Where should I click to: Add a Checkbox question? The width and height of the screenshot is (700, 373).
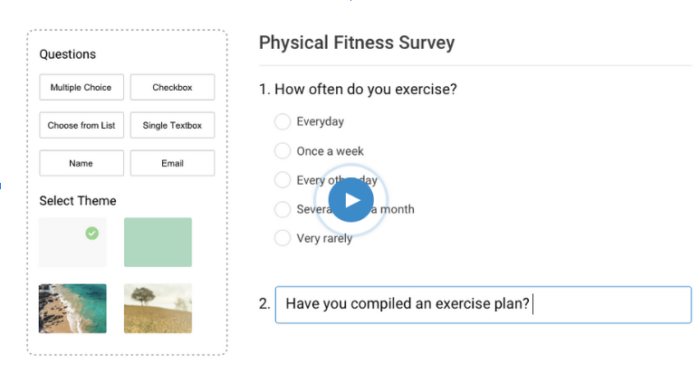[172, 87]
